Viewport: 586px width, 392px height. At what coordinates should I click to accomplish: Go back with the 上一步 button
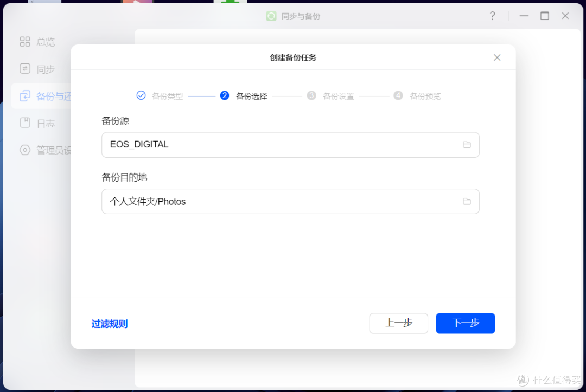click(398, 323)
